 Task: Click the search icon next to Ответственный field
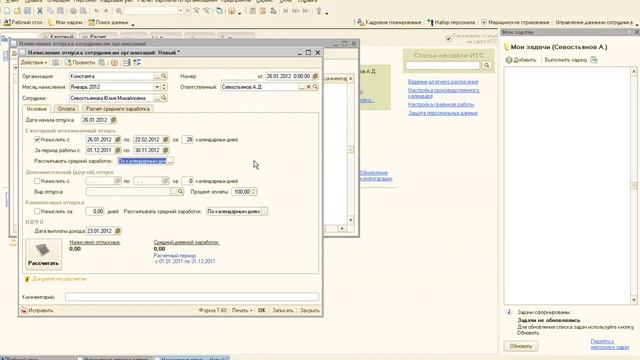pos(315,87)
